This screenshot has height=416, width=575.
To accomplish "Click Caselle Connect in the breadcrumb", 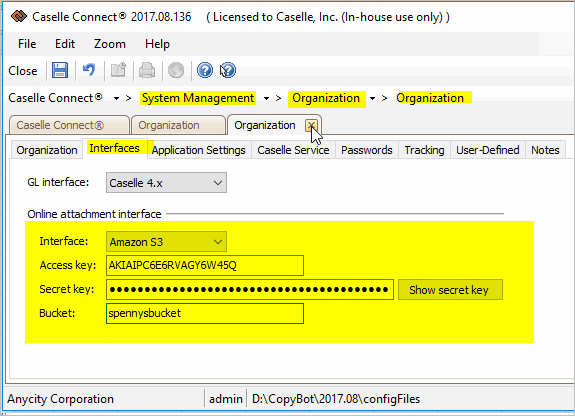I will pyautogui.click(x=55, y=98).
